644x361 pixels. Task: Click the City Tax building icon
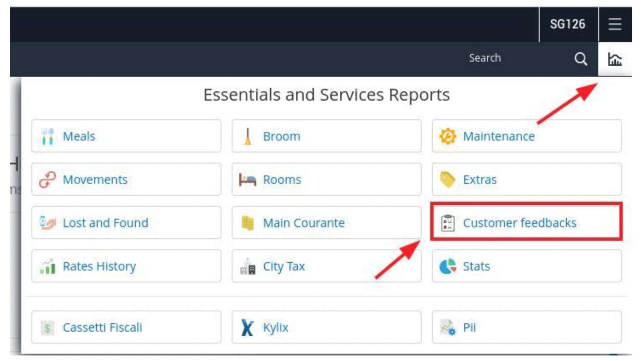[x=248, y=267]
